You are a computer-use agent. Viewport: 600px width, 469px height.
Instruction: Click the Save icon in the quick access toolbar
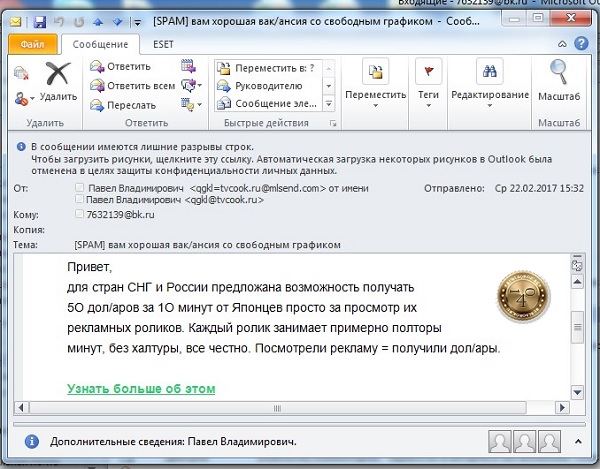[x=39, y=22]
